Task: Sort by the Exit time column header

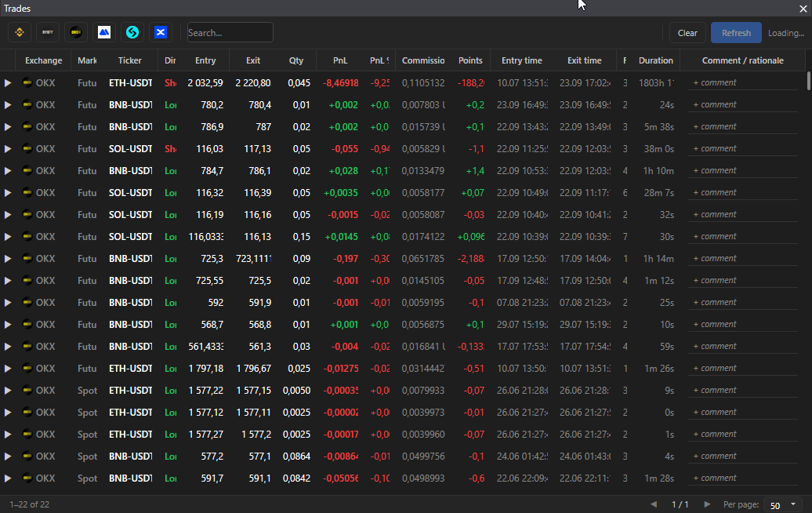Action: click(x=584, y=60)
